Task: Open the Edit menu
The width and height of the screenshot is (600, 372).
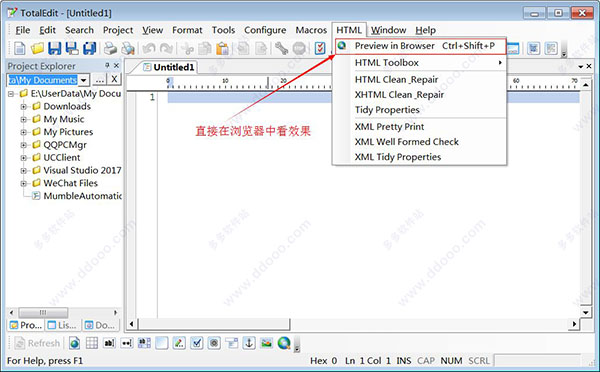Action: 47,30
